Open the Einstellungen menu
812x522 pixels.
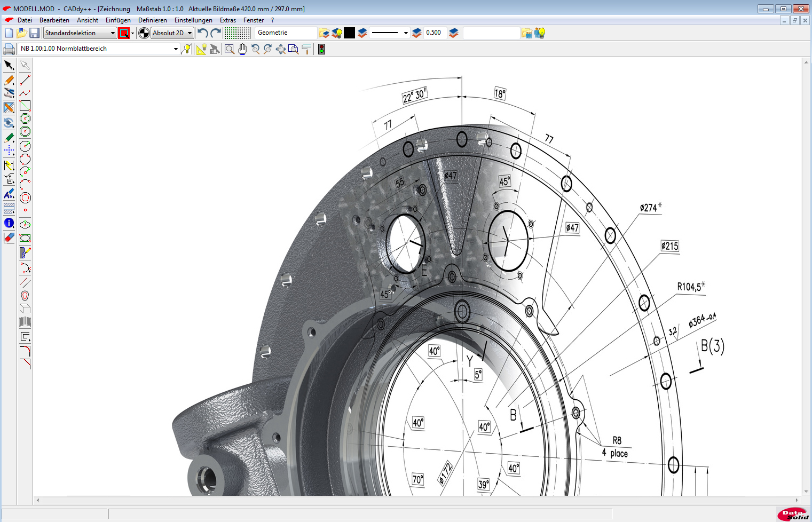pos(193,20)
